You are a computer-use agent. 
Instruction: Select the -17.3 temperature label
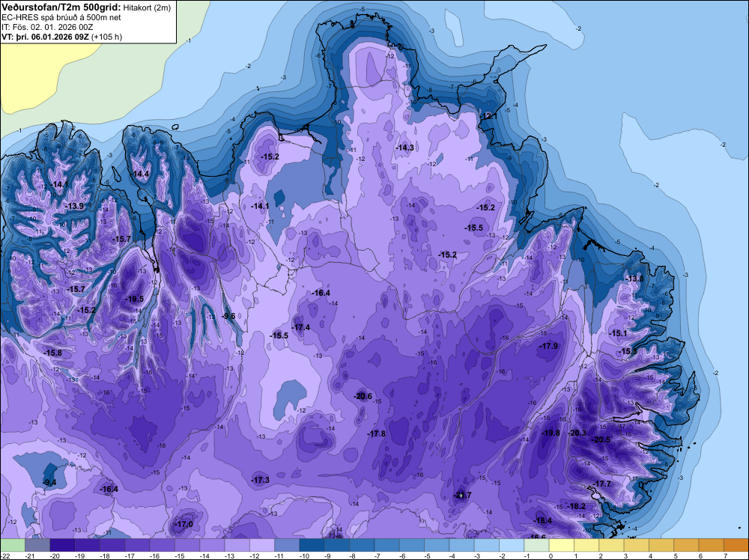pyautogui.click(x=261, y=480)
